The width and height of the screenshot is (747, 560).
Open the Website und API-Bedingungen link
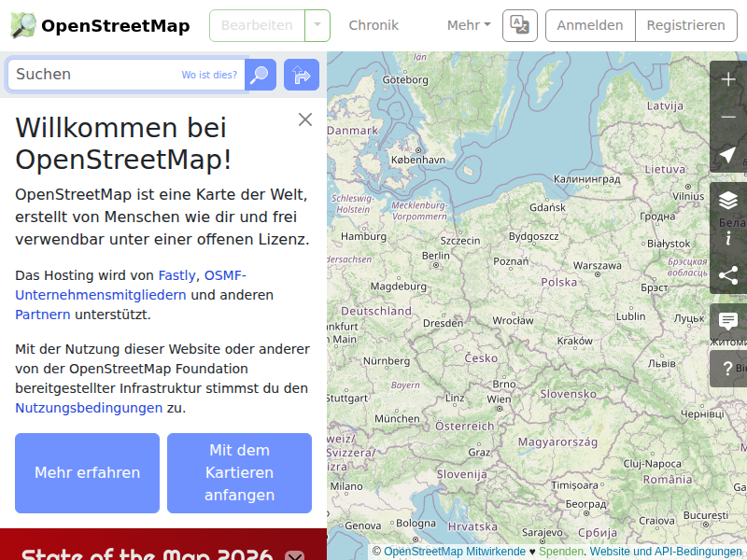(665, 552)
